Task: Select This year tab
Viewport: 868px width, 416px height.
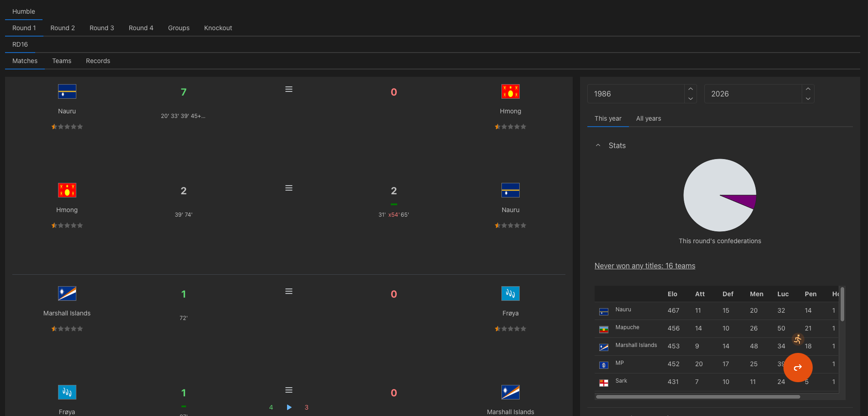Action: pyautogui.click(x=608, y=118)
